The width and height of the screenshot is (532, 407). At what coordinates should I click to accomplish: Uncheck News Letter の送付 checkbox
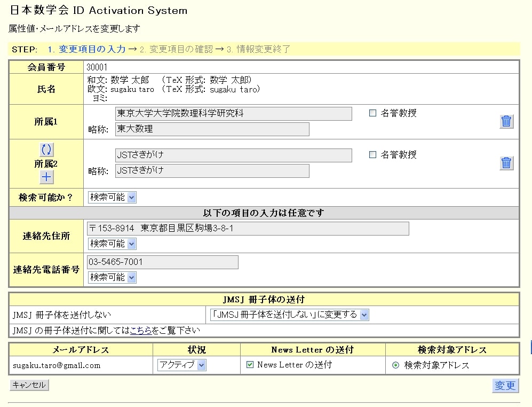coord(250,365)
